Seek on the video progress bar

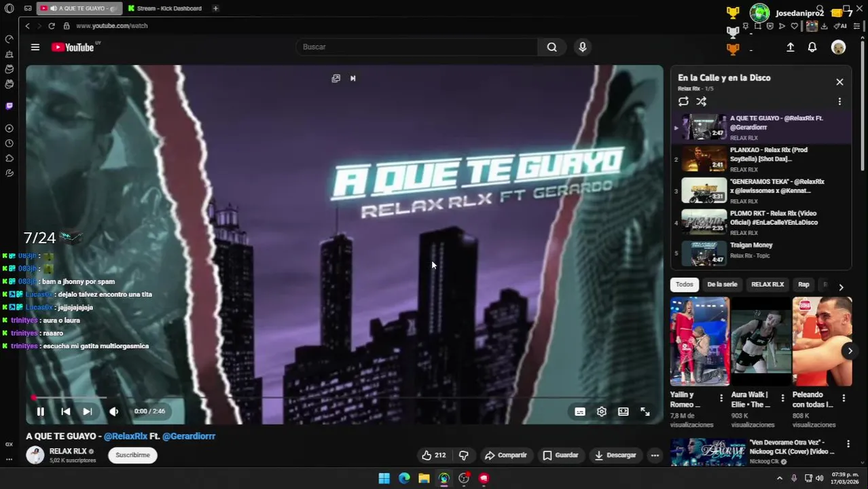(x=344, y=397)
